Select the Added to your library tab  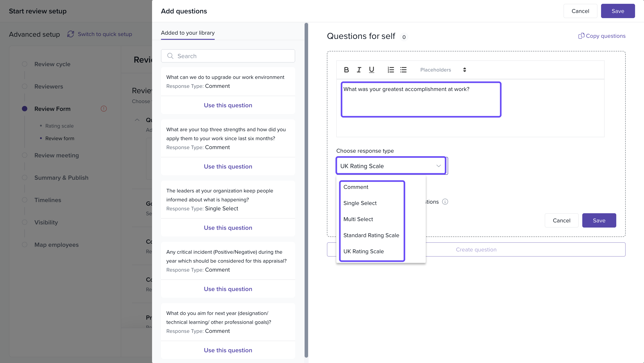(188, 33)
